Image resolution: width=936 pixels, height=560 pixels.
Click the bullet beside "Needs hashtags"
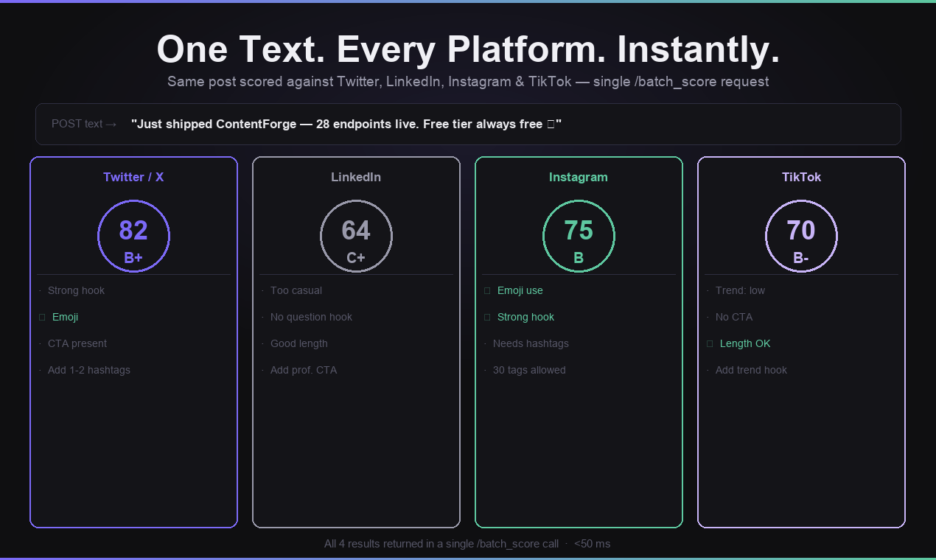(x=486, y=343)
